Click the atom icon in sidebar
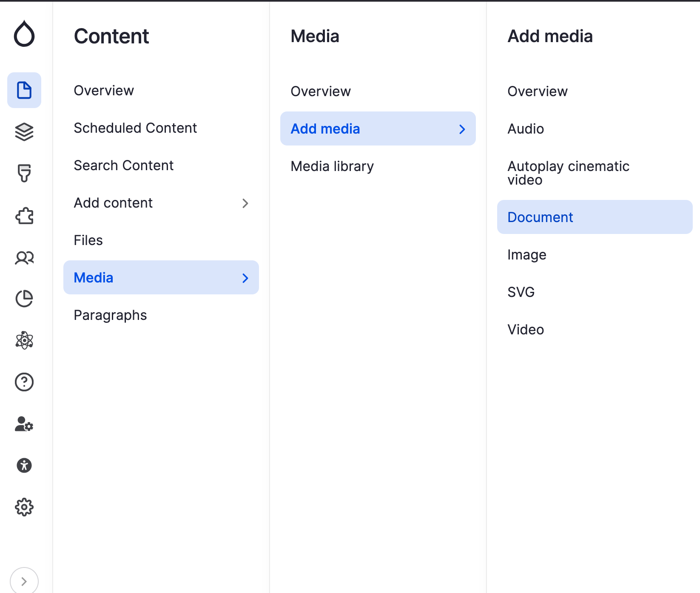Screen dimensions: 700x593 click(24, 340)
